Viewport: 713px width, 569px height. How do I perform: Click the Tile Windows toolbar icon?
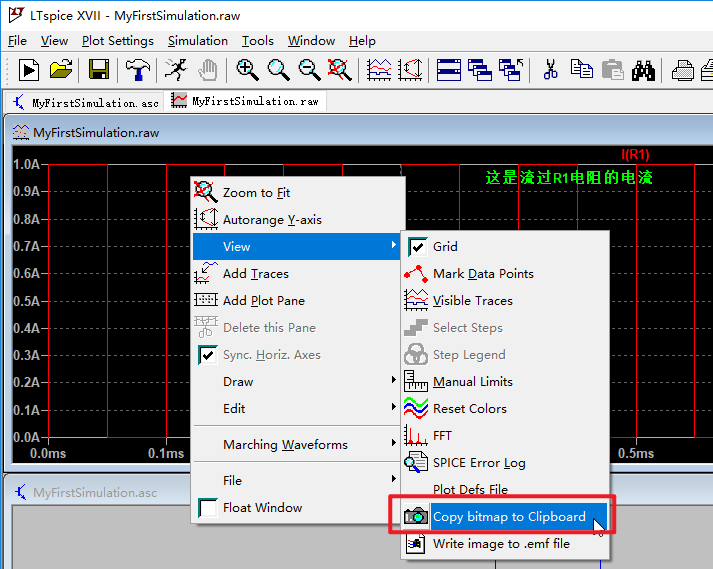[x=448, y=70]
